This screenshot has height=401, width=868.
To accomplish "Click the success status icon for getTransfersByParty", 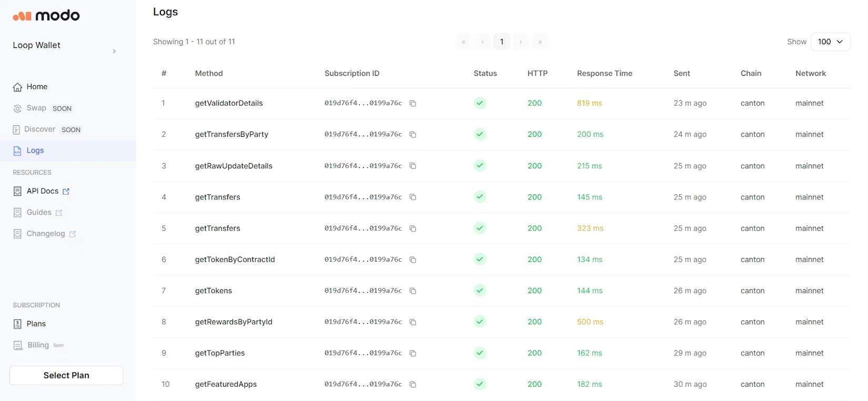I will [480, 134].
